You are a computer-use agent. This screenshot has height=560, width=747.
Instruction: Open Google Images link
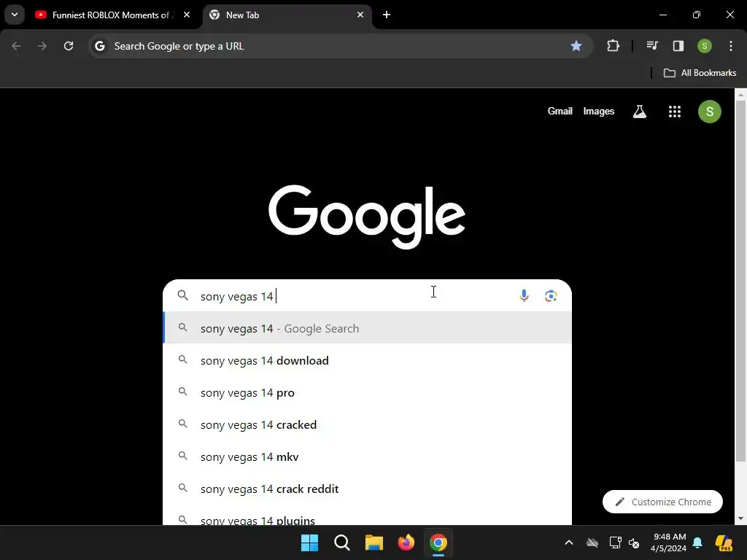[x=598, y=111]
